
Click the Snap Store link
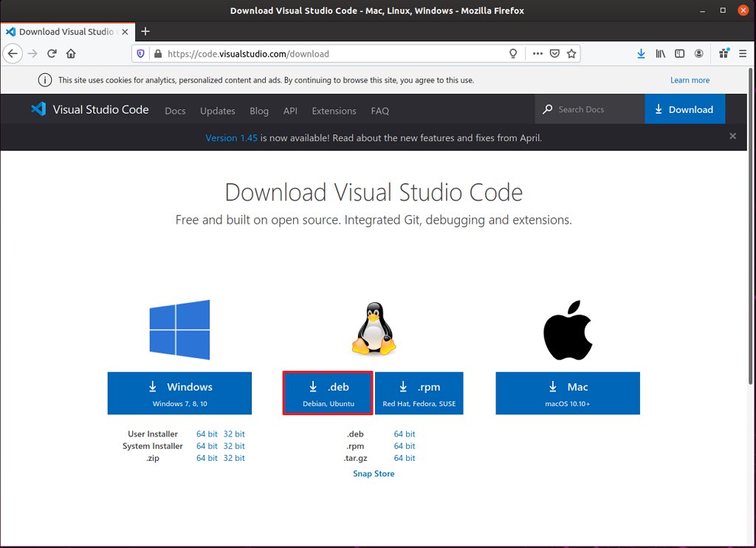[x=374, y=473]
